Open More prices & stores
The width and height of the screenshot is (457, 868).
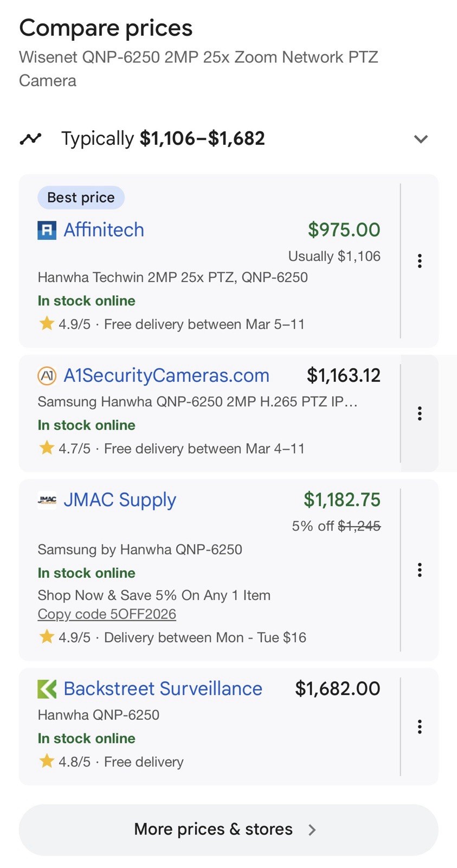tap(213, 829)
